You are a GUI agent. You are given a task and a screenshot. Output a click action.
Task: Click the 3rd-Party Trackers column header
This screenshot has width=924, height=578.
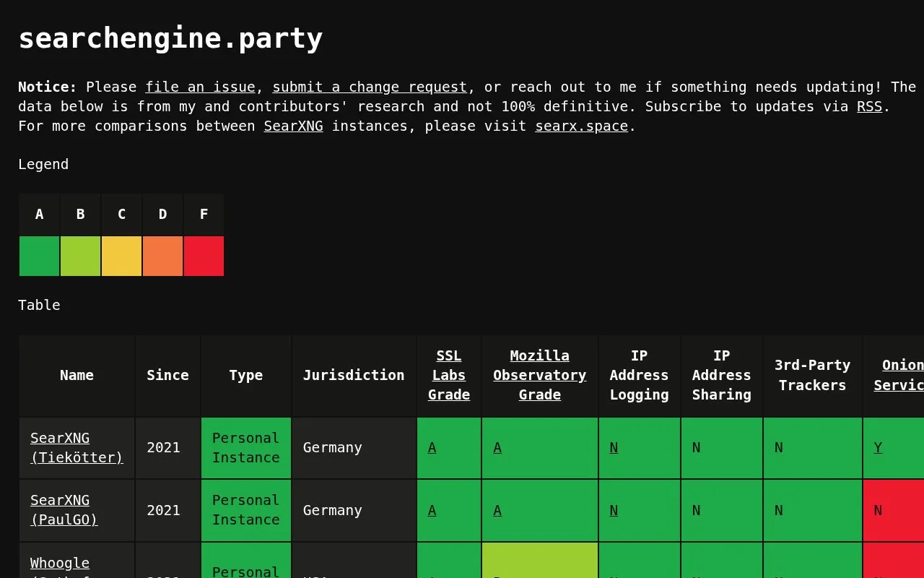(x=813, y=375)
